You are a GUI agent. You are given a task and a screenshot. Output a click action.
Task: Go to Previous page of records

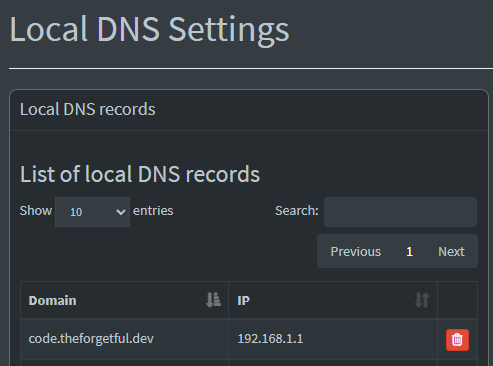pyautogui.click(x=356, y=251)
